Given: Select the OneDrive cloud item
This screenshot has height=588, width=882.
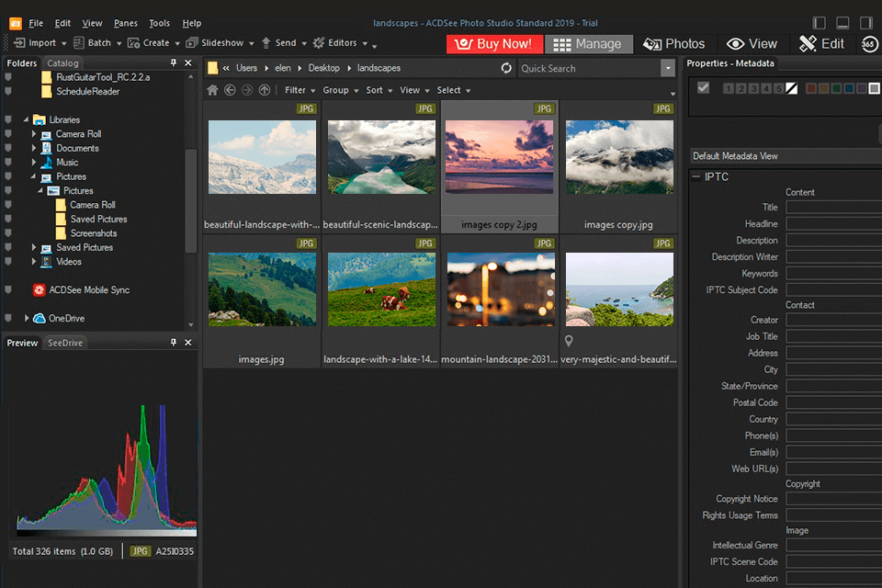Looking at the screenshot, I should pyautogui.click(x=59, y=318).
